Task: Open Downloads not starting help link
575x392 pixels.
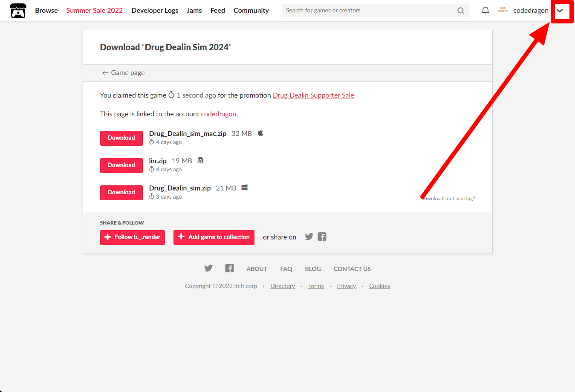Action: tap(448, 199)
